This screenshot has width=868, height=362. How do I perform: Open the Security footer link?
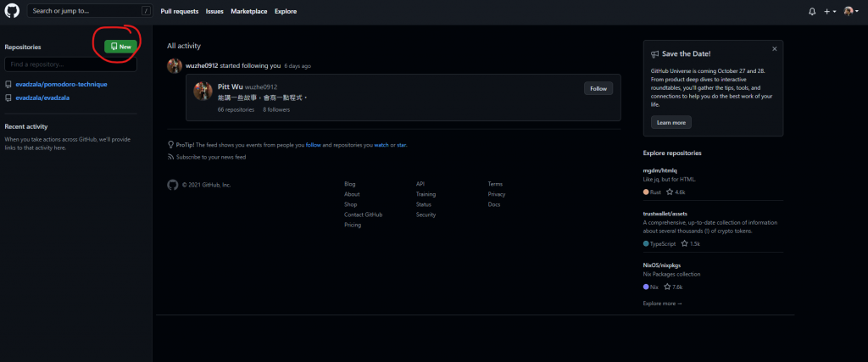[x=426, y=214]
